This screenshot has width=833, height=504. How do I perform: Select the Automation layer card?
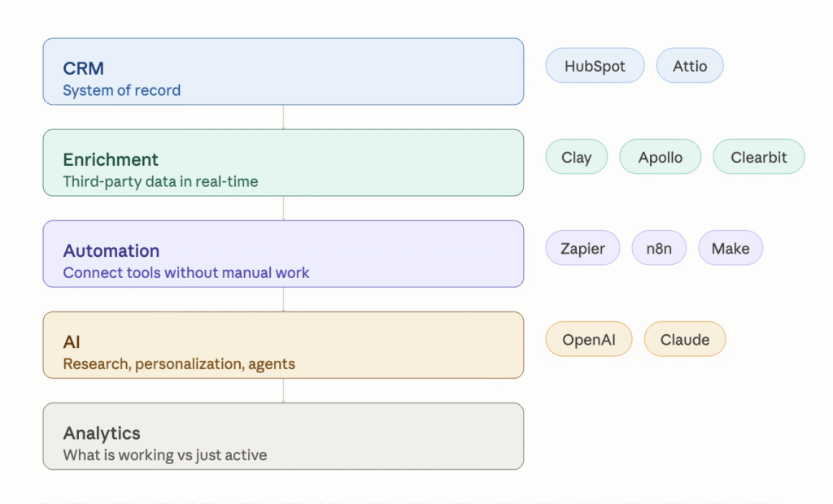coord(283,254)
